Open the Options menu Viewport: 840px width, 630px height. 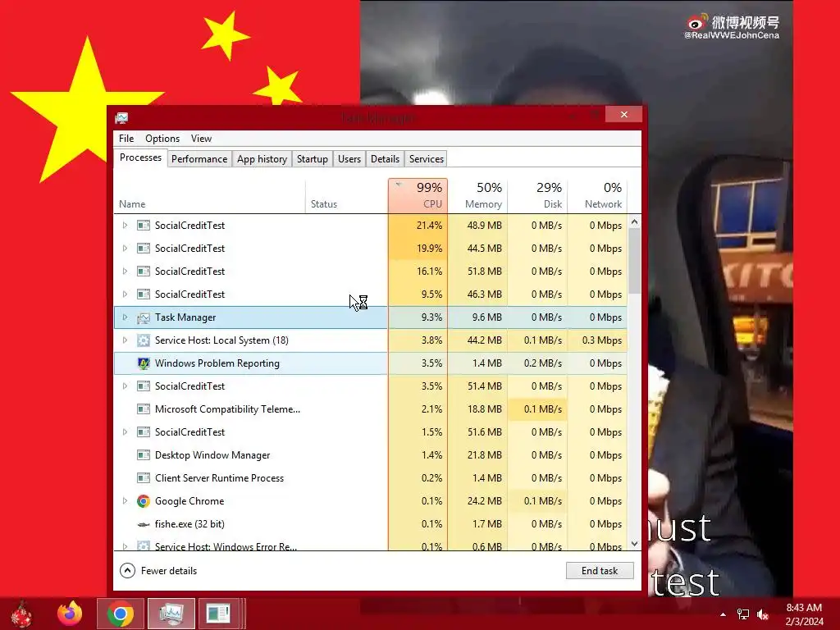[162, 138]
